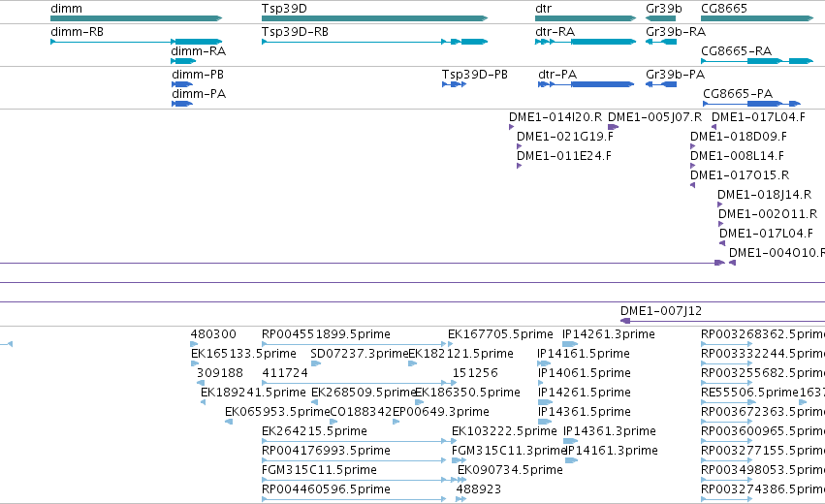Select the DME1-002O11.R feature label
Viewport: 825px width, 504px height.
tap(768, 214)
